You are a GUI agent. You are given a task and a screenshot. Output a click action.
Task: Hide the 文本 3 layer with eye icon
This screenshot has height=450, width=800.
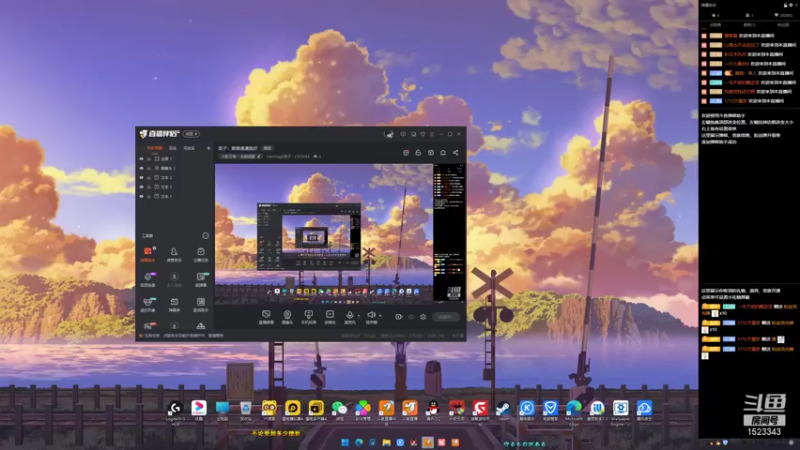coord(141,187)
